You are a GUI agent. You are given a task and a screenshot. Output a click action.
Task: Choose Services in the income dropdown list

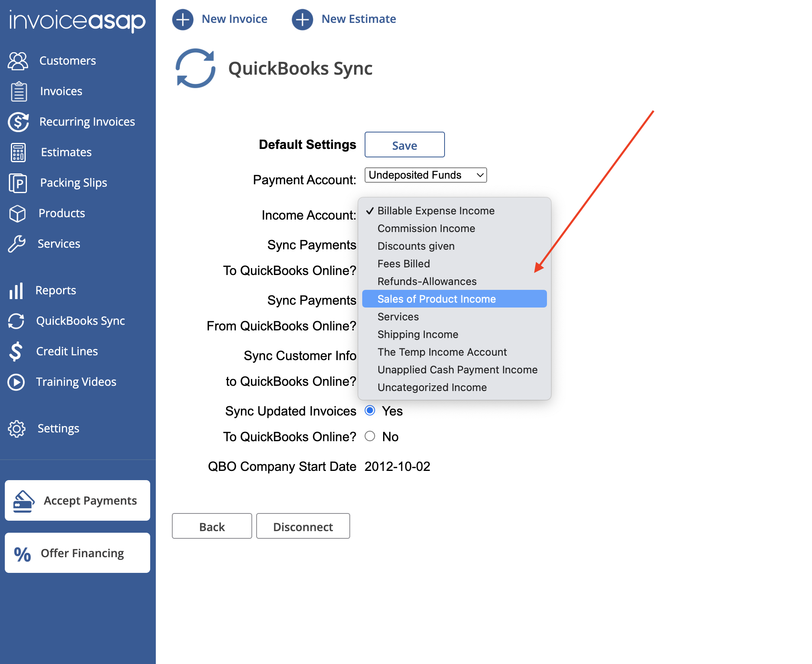[x=454, y=317]
